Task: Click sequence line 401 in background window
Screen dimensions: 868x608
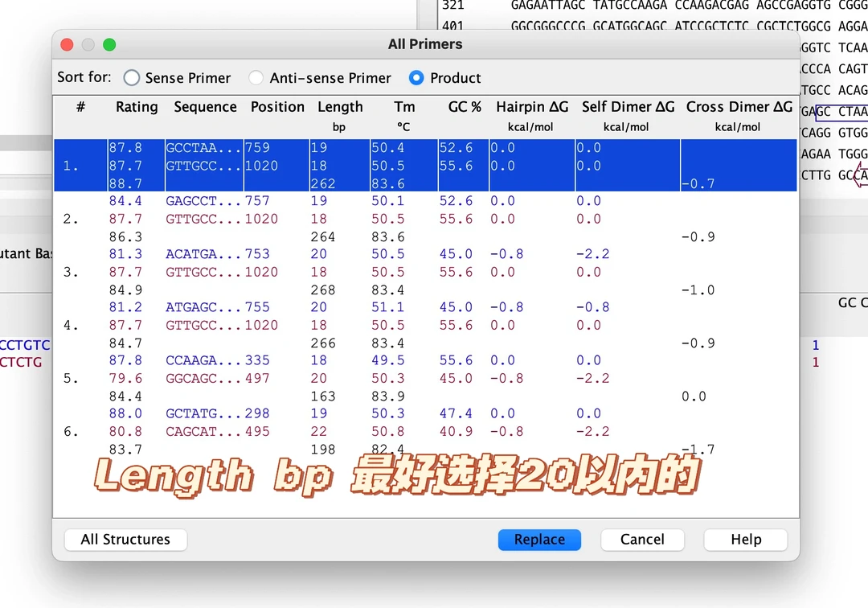Action: click(x=653, y=26)
